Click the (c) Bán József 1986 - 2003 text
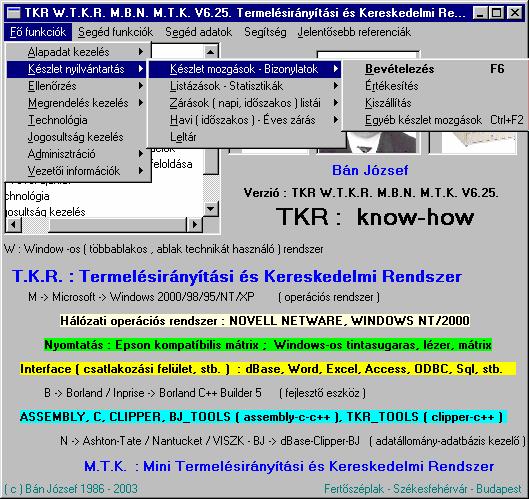The width and height of the screenshot is (529, 499). [x=71, y=489]
